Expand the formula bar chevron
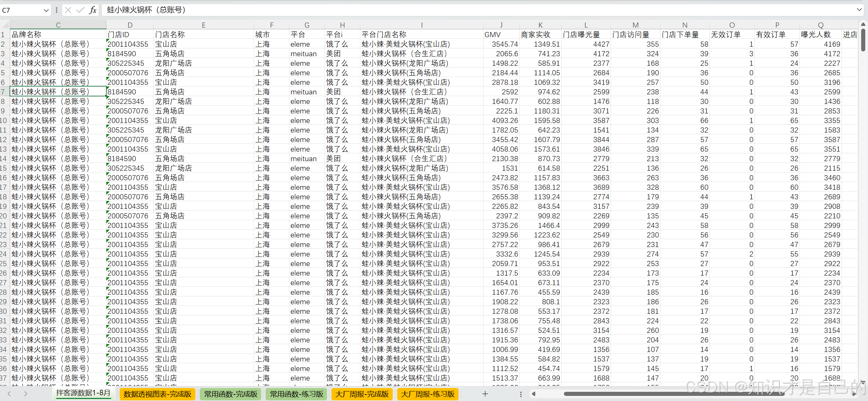 pos(859,10)
